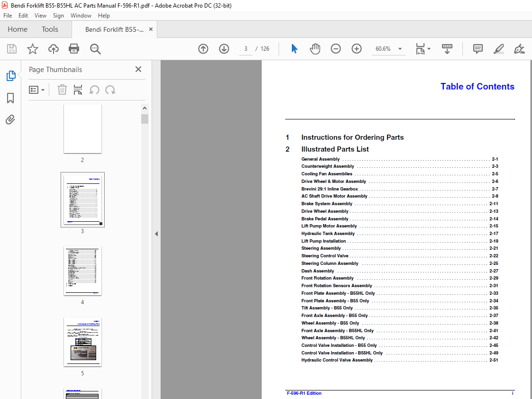Open thumbnails options menu
Screen dimensions: 532x399
tap(36, 90)
